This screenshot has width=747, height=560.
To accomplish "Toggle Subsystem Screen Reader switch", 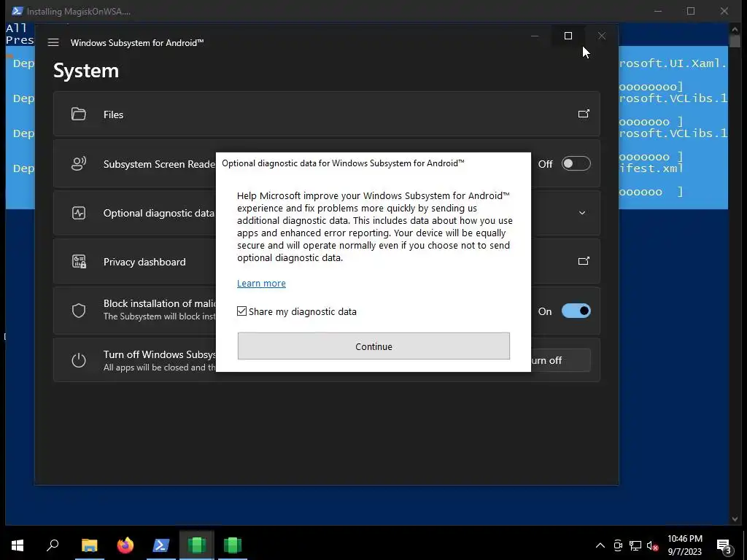I will (576, 164).
